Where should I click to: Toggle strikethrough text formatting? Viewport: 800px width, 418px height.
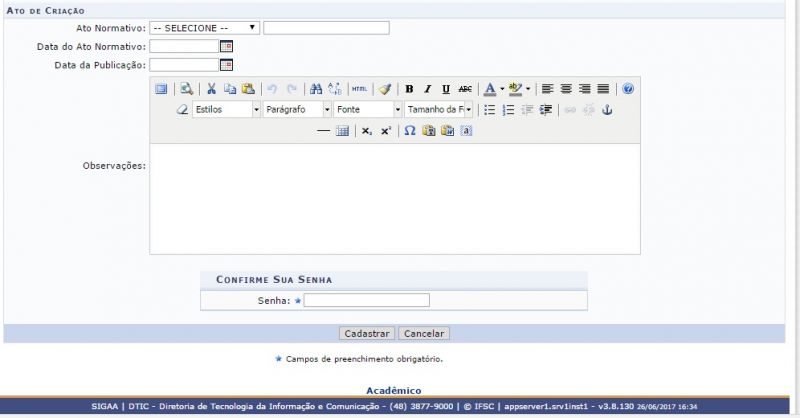(x=465, y=89)
